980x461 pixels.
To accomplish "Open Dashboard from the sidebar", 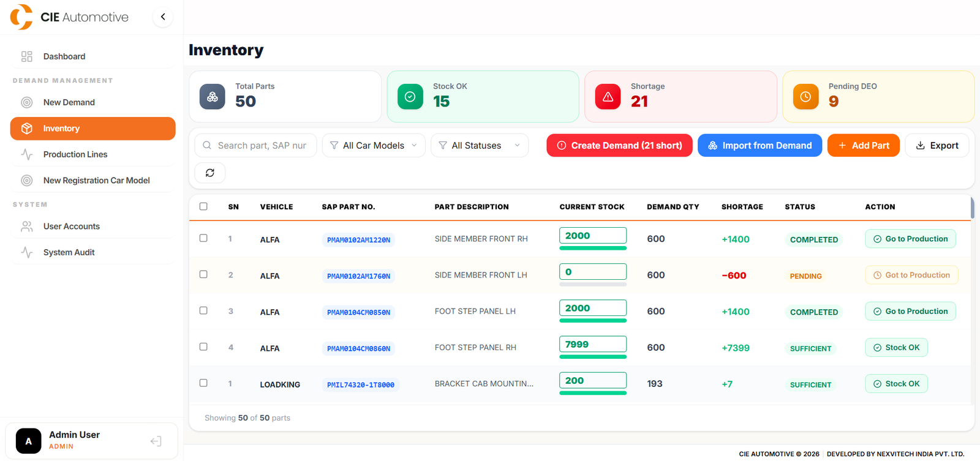I will tap(93, 56).
